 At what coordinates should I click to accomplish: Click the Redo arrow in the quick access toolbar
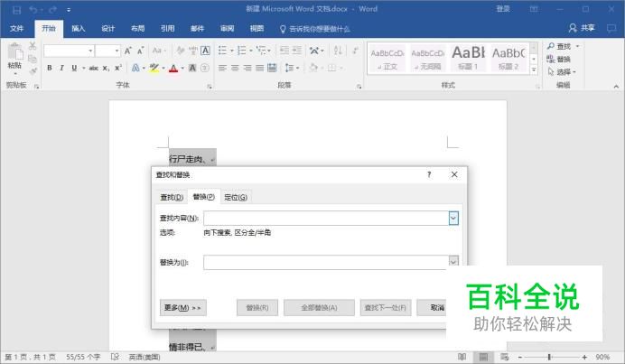tap(52, 10)
